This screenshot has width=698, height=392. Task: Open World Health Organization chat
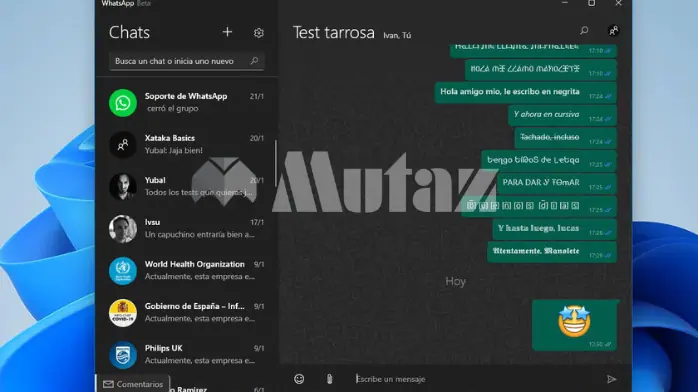[x=186, y=271]
